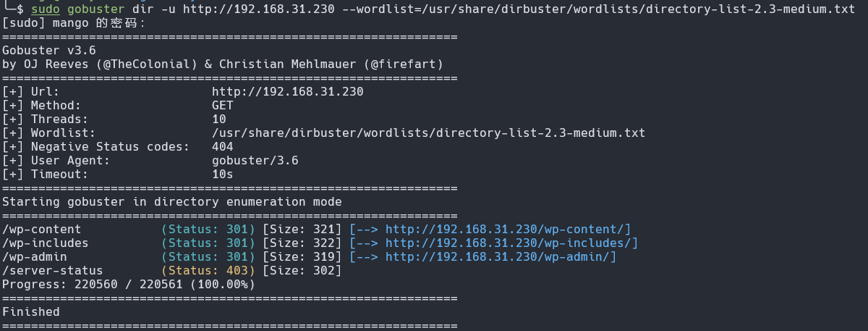This screenshot has height=331, width=868.
Task: Click the yellow Status: 403 text
Action: point(208,271)
